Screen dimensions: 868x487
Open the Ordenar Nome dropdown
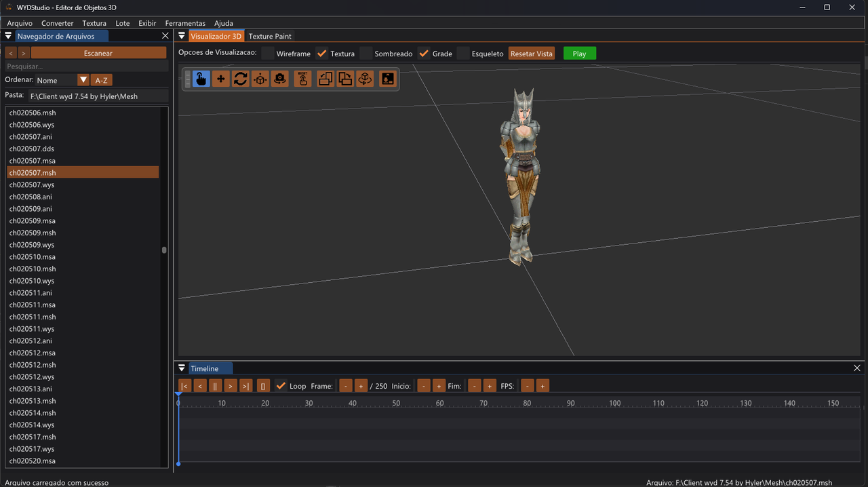point(83,80)
